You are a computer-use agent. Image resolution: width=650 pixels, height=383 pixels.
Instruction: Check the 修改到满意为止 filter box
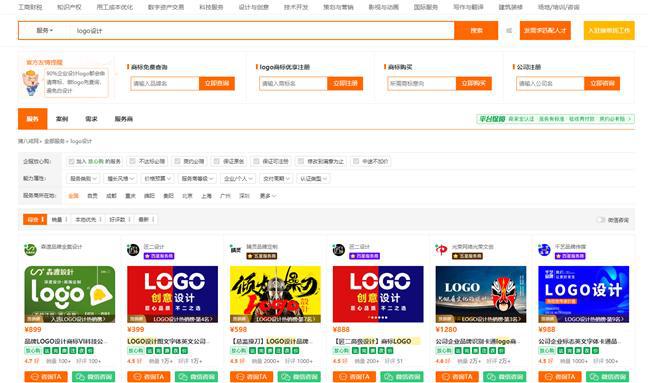point(301,161)
